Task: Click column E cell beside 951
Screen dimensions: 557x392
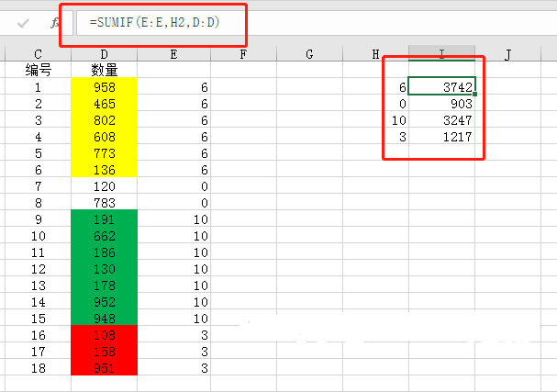Action: (173, 367)
